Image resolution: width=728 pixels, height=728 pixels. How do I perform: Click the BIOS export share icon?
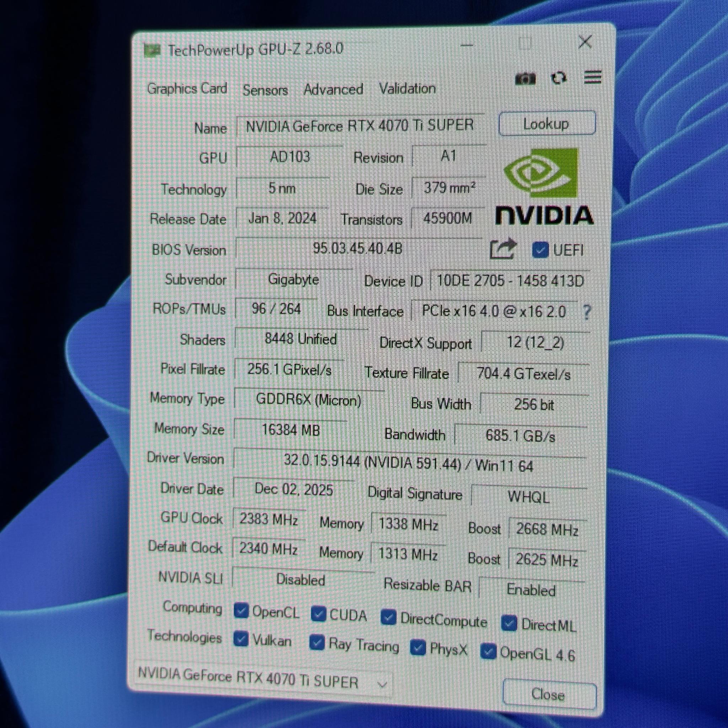pyautogui.click(x=503, y=249)
